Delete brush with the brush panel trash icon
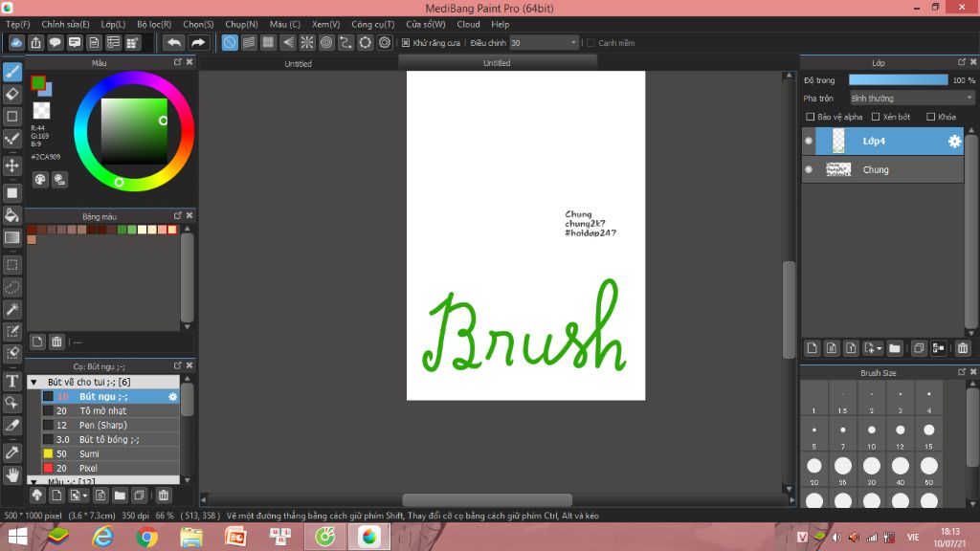This screenshot has width=980, height=551. 164,496
